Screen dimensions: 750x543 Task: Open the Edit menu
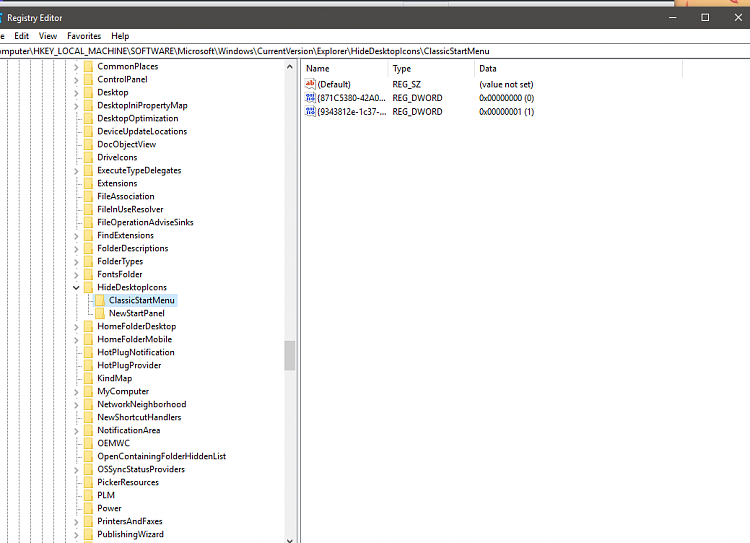pos(22,36)
